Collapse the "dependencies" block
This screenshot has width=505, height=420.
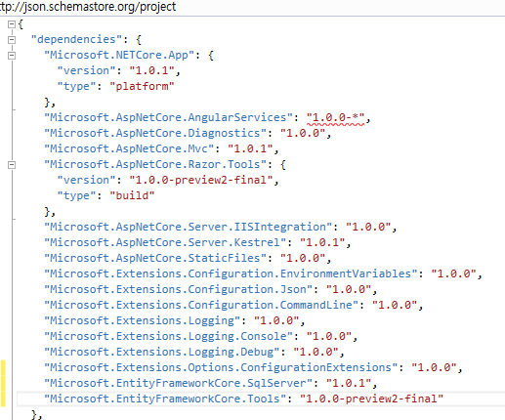[12, 40]
